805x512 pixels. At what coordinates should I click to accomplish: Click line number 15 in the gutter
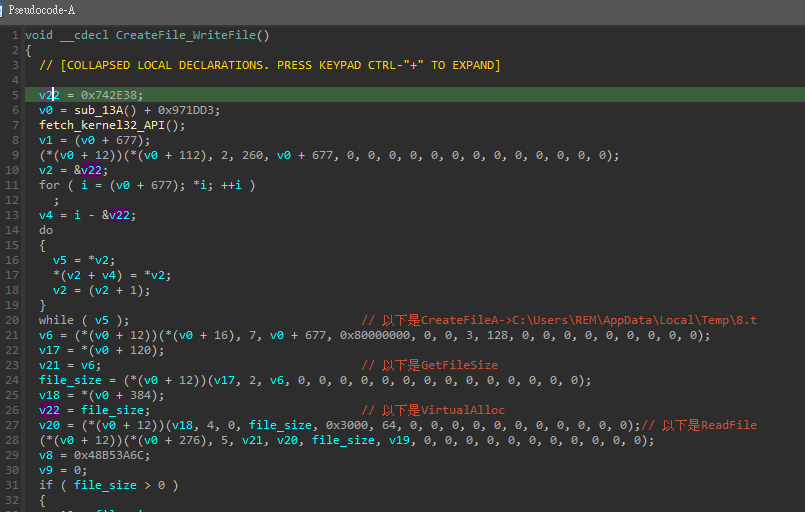(12, 245)
